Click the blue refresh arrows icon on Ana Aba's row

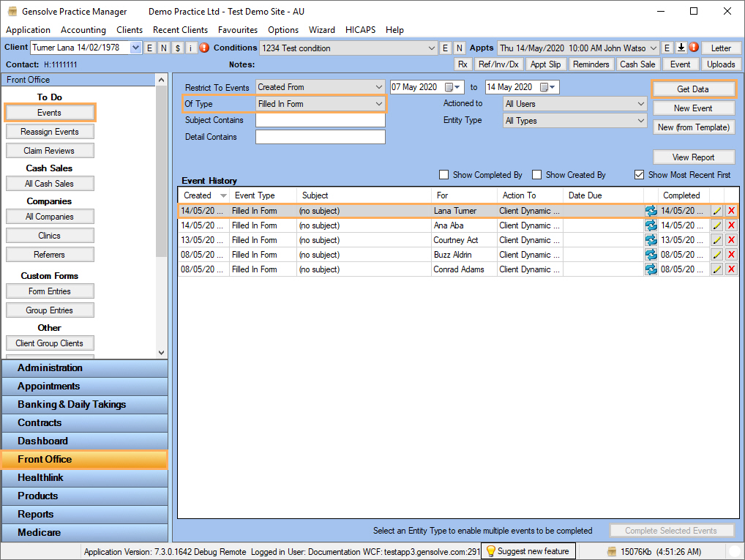651,225
